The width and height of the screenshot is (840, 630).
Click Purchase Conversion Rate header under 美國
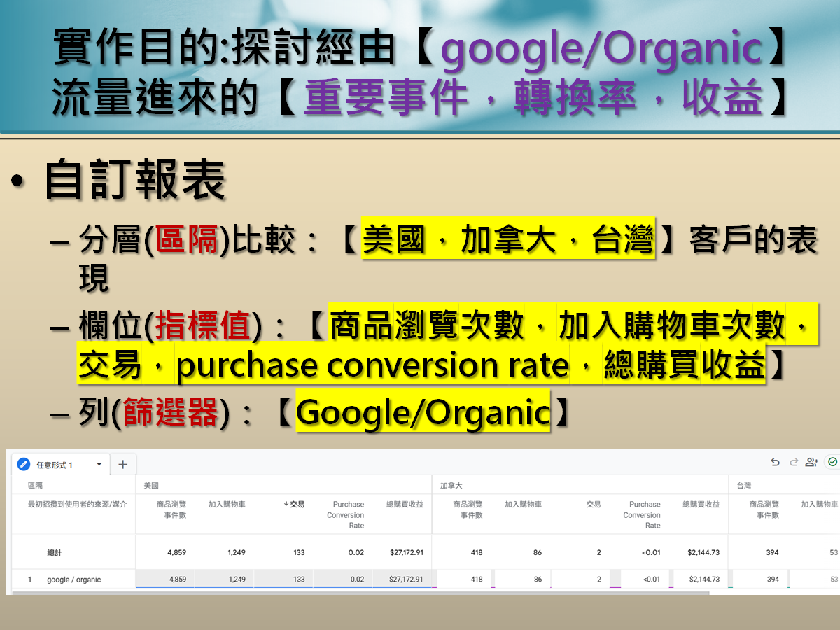[x=346, y=514]
